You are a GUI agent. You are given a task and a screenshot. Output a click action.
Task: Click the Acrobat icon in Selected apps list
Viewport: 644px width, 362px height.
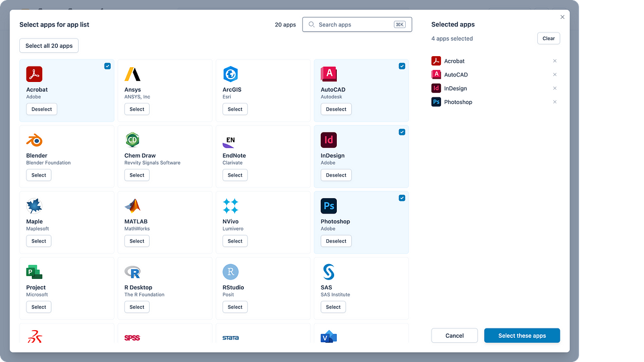pyautogui.click(x=436, y=61)
